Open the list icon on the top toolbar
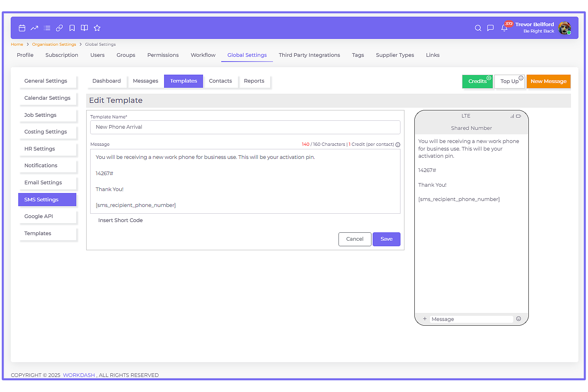This screenshot has height=392, width=588. tap(47, 28)
